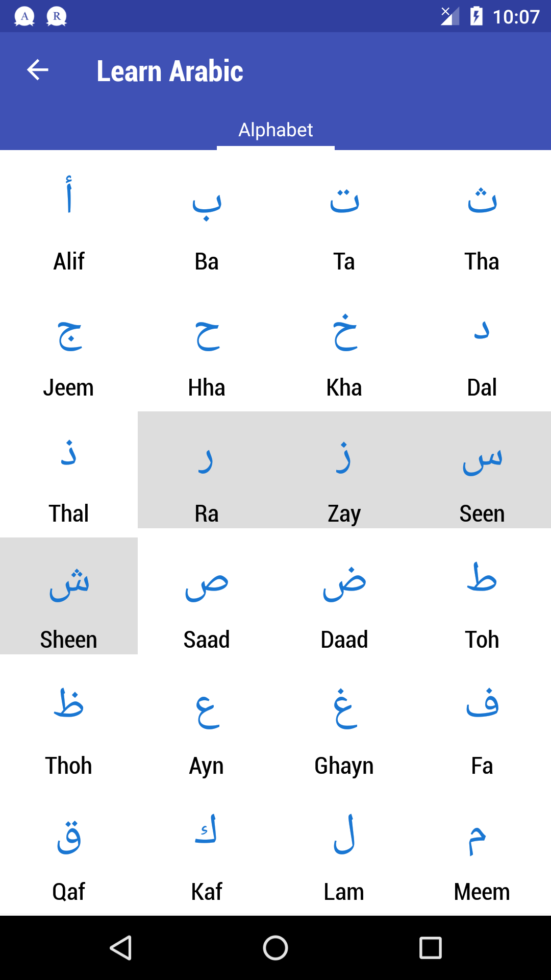Open the Thal letter
551x980 pixels.
pyautogui.click(x=69, y=471)
